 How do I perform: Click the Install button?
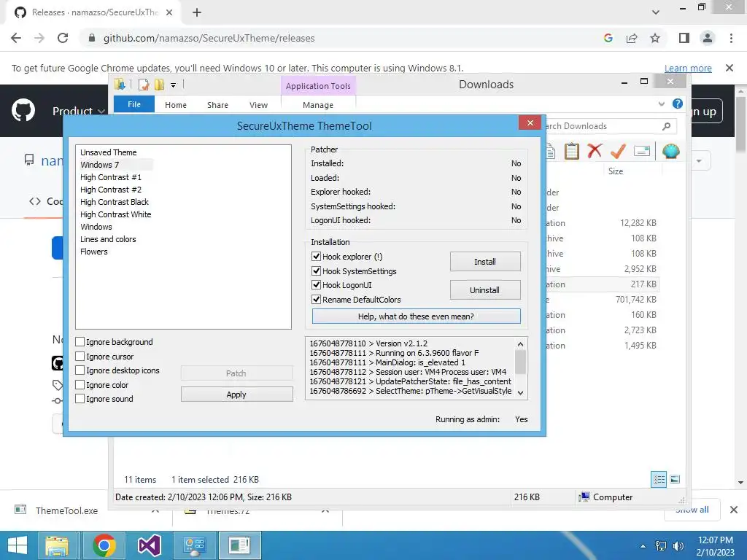click(485, 262)
